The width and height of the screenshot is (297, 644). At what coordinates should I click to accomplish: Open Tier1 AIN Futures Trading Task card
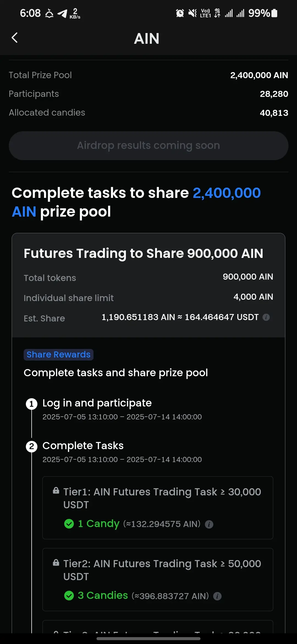[x=158, y=508]
